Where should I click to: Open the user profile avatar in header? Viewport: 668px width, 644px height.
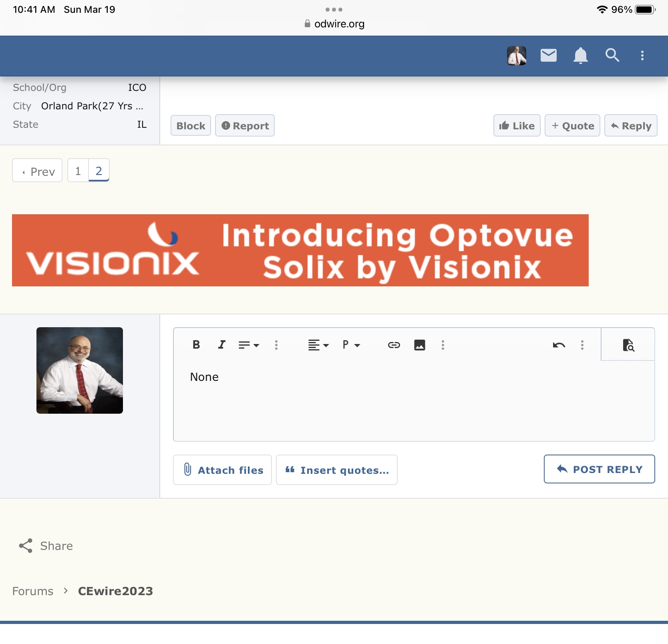[x=517, y=56]
